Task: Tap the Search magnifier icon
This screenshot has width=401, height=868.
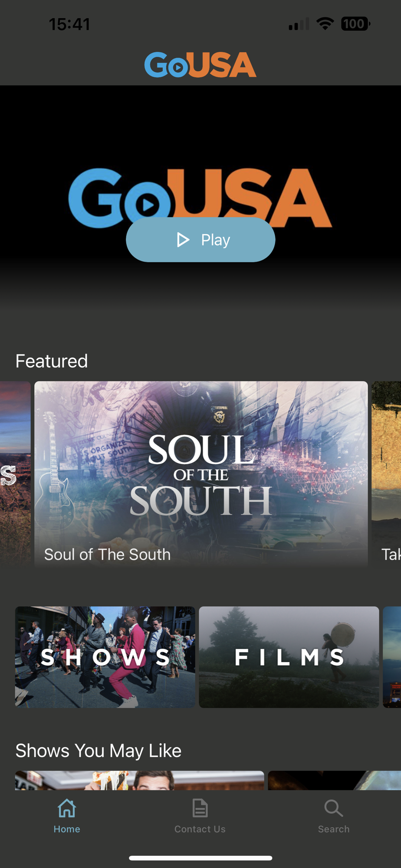Action: click(x=333, y=808)
